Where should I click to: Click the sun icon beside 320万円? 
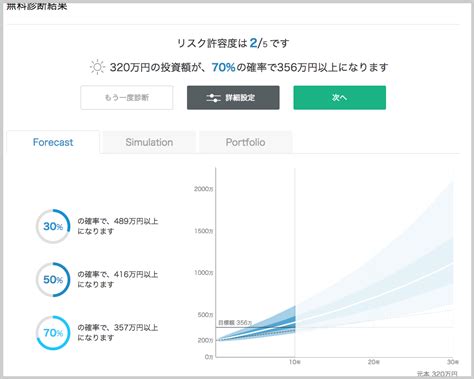tap(97, 67)
